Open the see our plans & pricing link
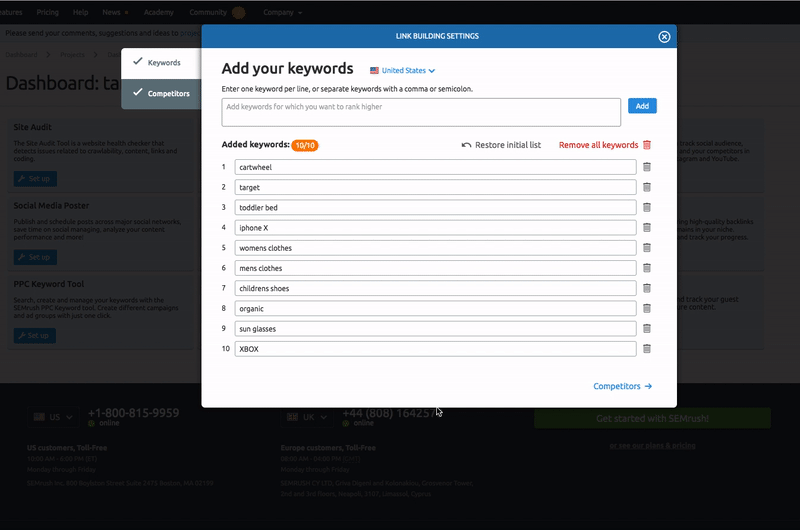Image resolution: width=800 pixels, height=530 pixels. click(x=652, y=445)
